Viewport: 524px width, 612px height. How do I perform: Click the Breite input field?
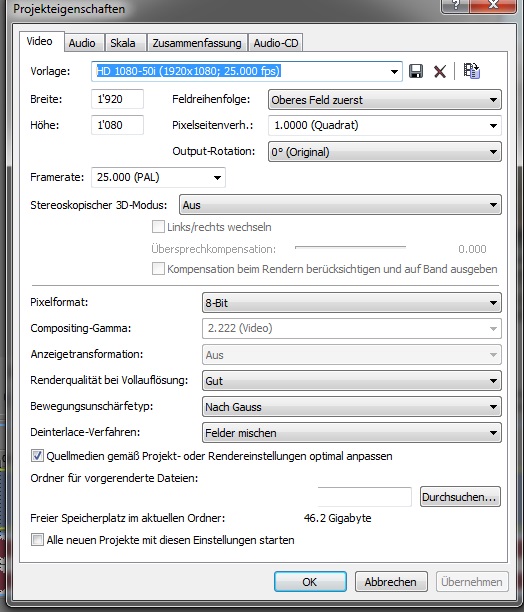tap(117, 99)
